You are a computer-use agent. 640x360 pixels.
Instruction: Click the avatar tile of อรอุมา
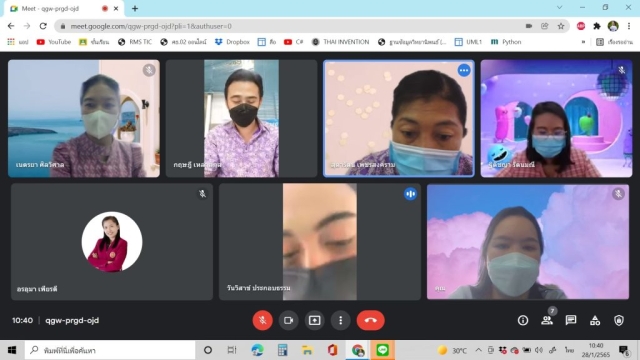(112, 242)
